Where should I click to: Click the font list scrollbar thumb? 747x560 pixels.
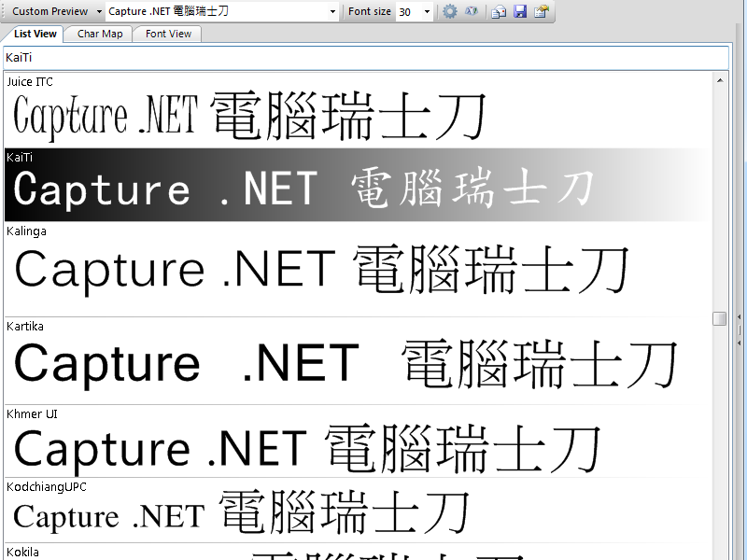(720, 318)
